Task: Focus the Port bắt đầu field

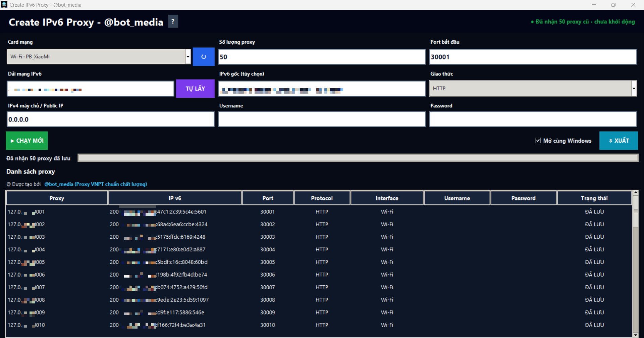Action: (533, 57)
